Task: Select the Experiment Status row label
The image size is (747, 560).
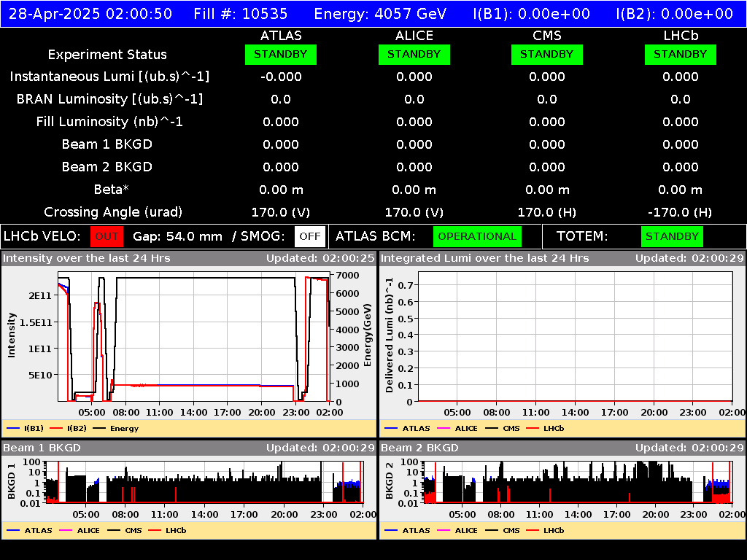Action: click(107, 55)
